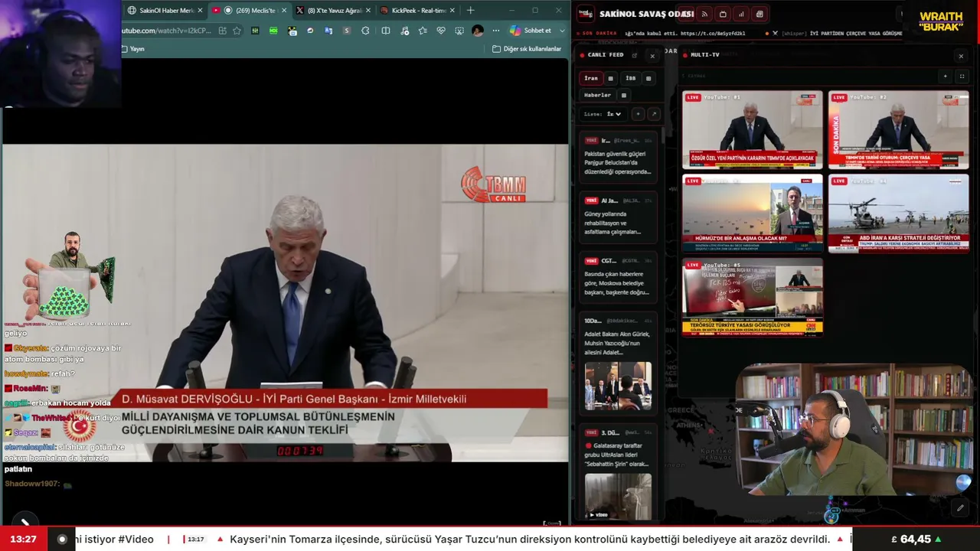Click the Kayseri Tomarza news ticker headline
The height and width of the screenshot is (551, 980).
(530, 539)
